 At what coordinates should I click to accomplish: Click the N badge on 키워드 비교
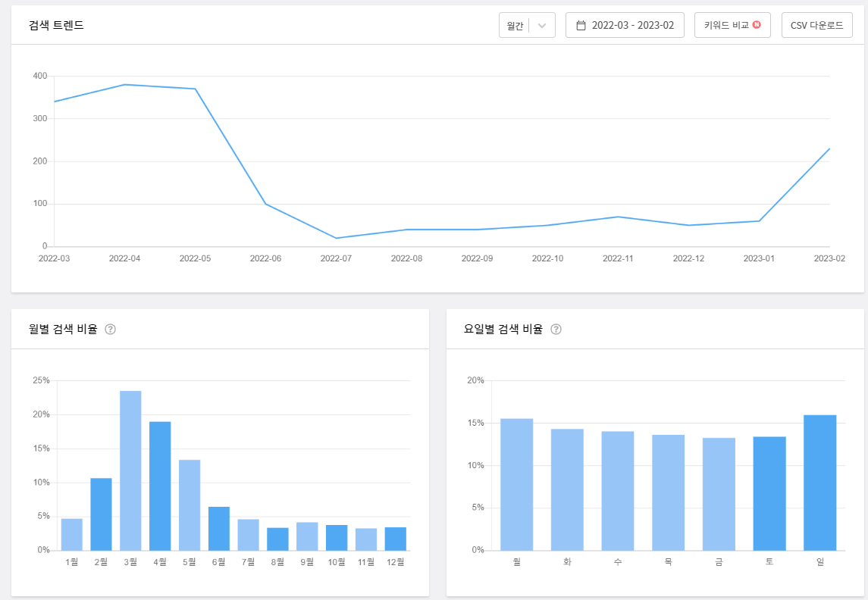(x=757, y=24)
